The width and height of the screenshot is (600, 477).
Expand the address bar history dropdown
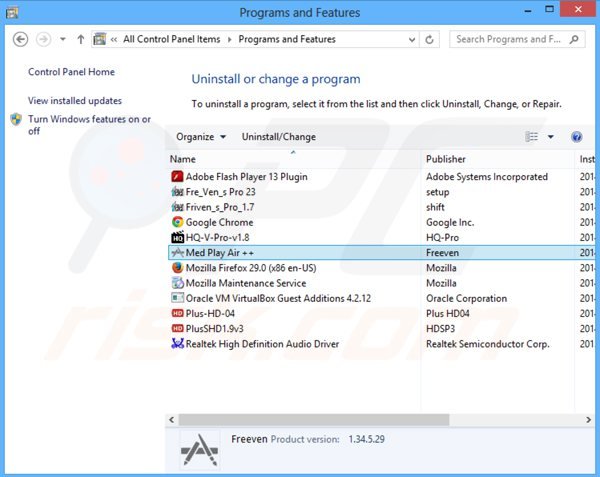pyautogui.click(x=412, y=39)
